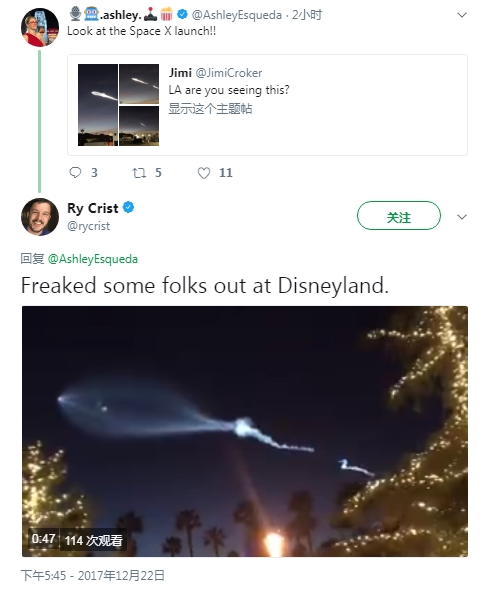Click Ashley's verified badge icon
The width and height of the screenshot is (493, 590).
click(183, 15)
